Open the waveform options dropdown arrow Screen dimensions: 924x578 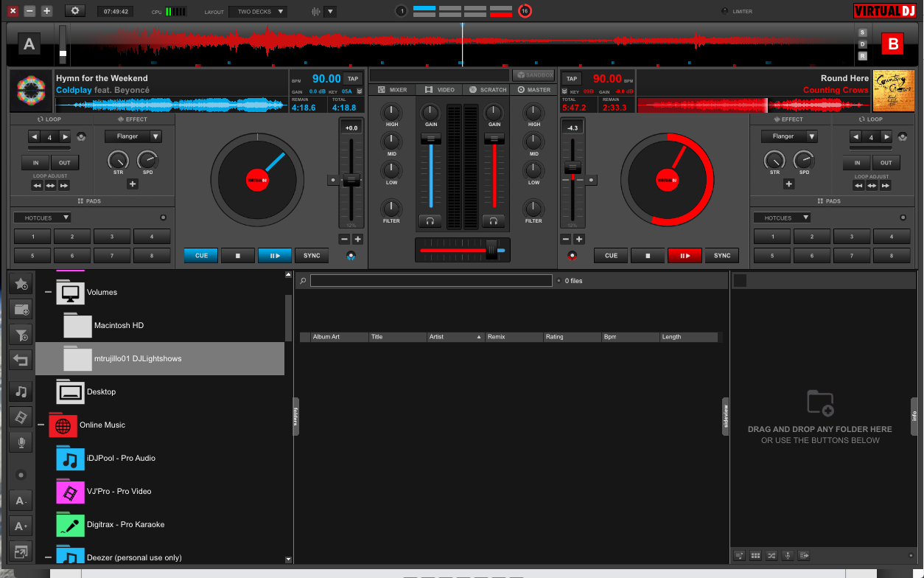[x=329, y=12]
